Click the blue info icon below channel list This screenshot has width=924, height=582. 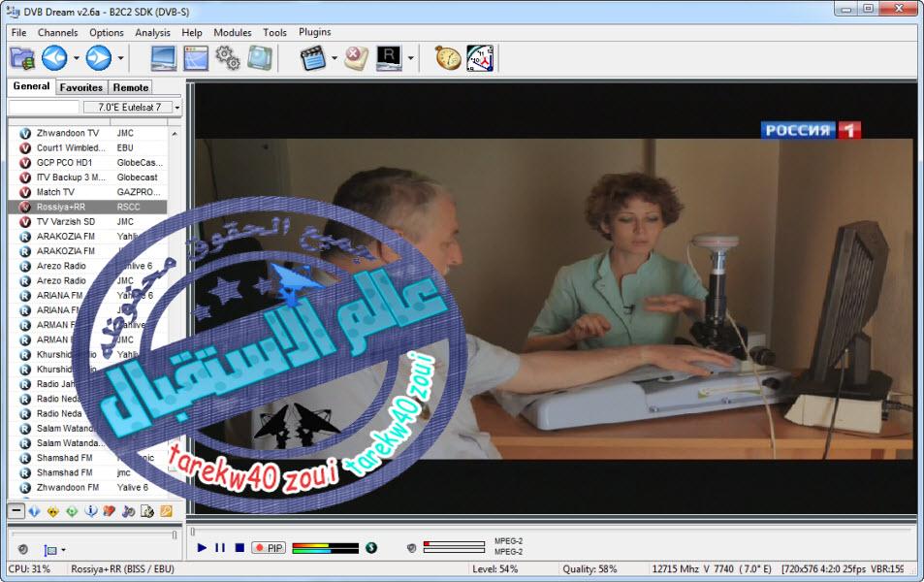tap(91, 511)
